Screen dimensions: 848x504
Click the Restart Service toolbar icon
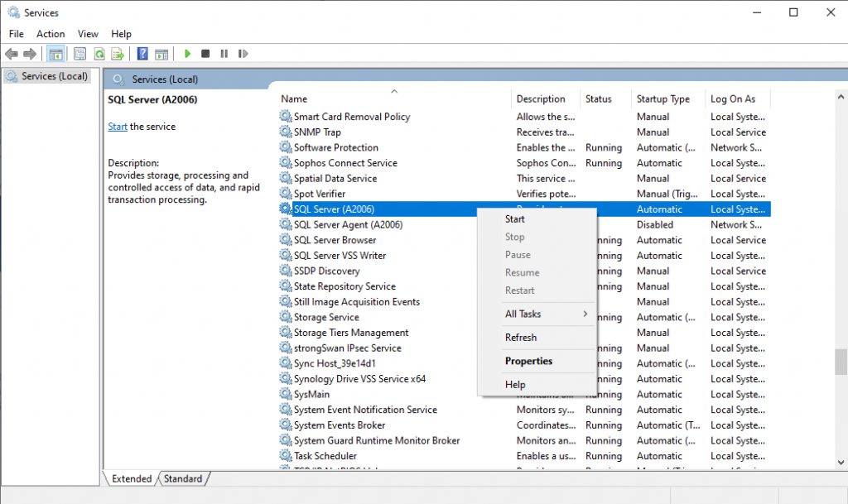click(x=243, y=54)
